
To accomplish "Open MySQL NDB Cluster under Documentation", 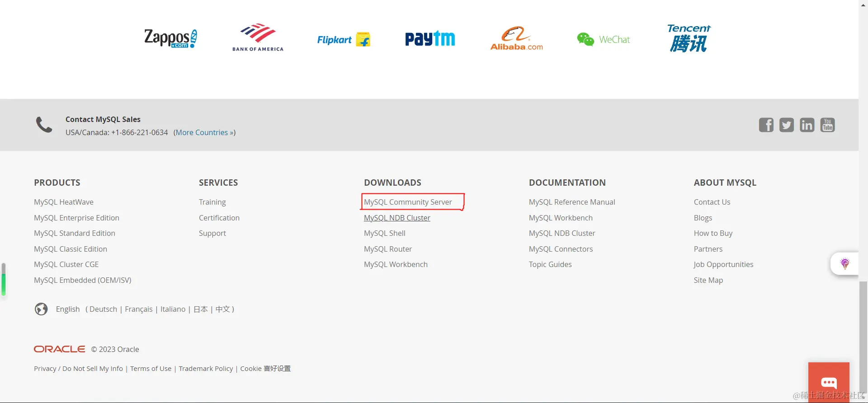I will [x=562, y=233].
